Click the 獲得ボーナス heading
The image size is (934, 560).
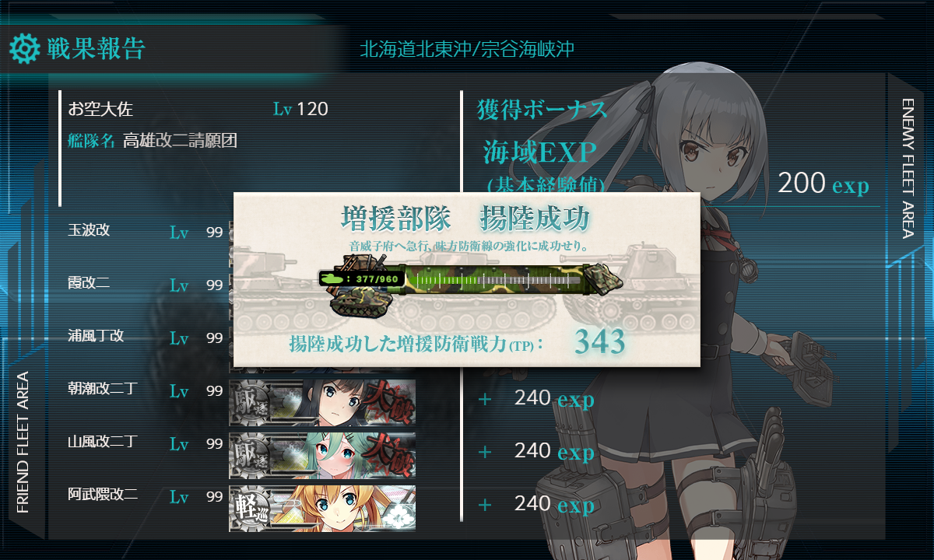coord(542,110)
